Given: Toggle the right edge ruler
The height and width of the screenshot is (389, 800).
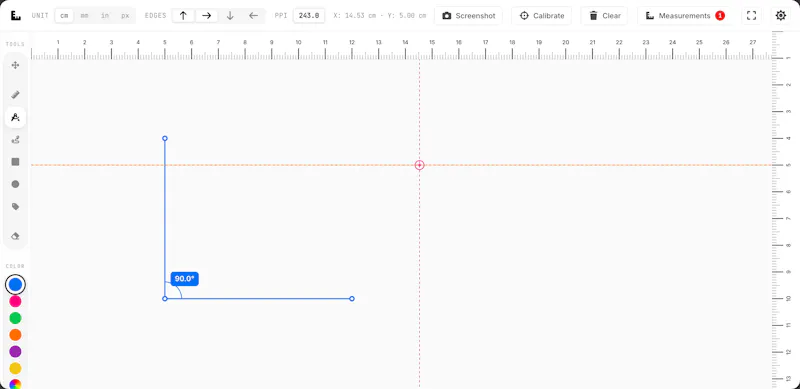Looking at the screenshot, I should 207,15.
